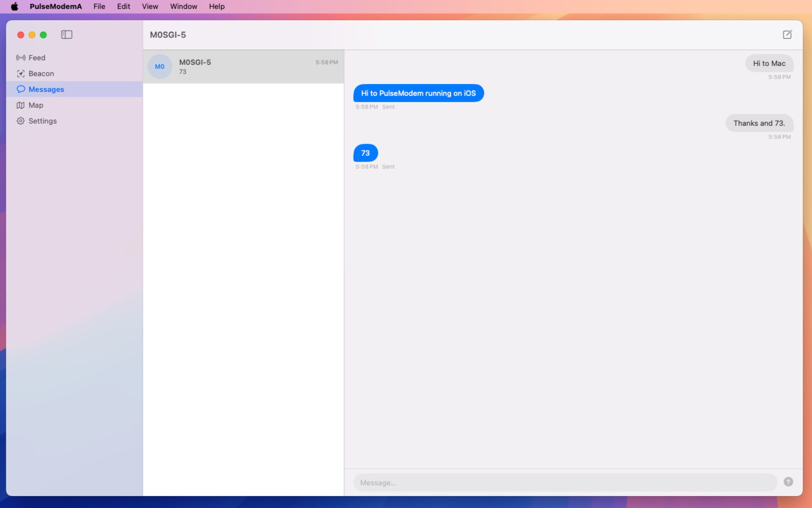Screen dimensions: 812x508
Task: Click the '73' preview under M0SGI-5
Action: tap(183, 72)
